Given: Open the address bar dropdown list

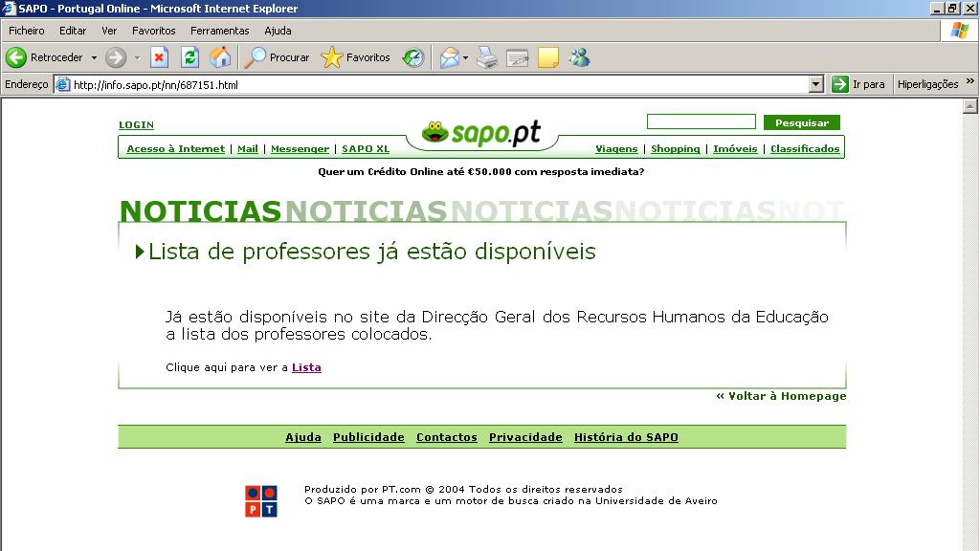Looking at the screenshot, I should point(815,84).
